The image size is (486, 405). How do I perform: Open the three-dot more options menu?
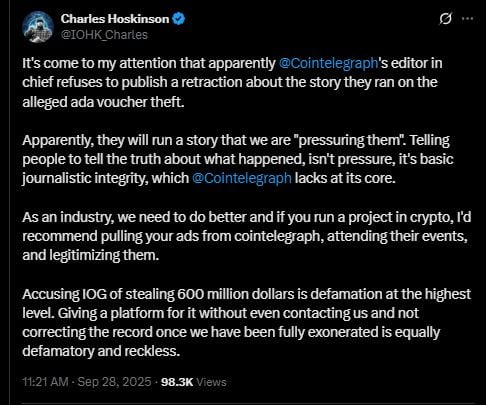[x=467, y=19]
